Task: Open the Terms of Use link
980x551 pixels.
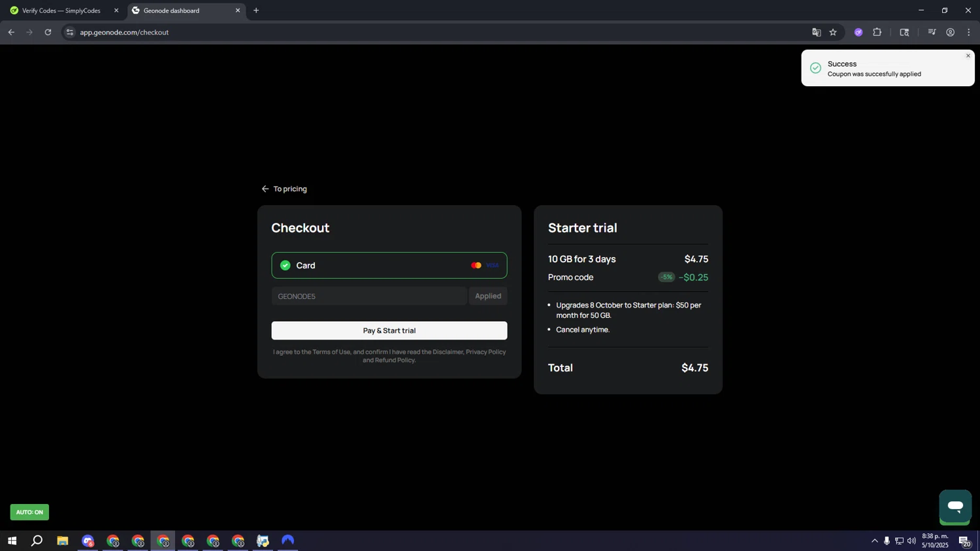Action: [331, 352]
